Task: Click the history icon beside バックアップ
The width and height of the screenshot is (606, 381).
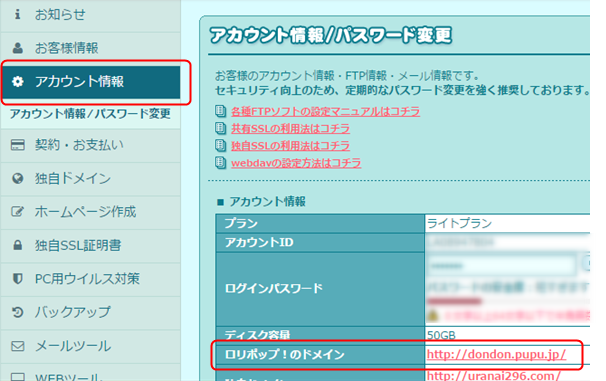Action: pos(17,312)
